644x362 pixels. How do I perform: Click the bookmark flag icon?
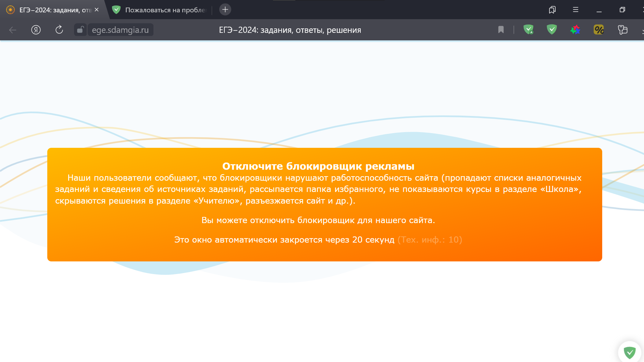pos(500,30)
